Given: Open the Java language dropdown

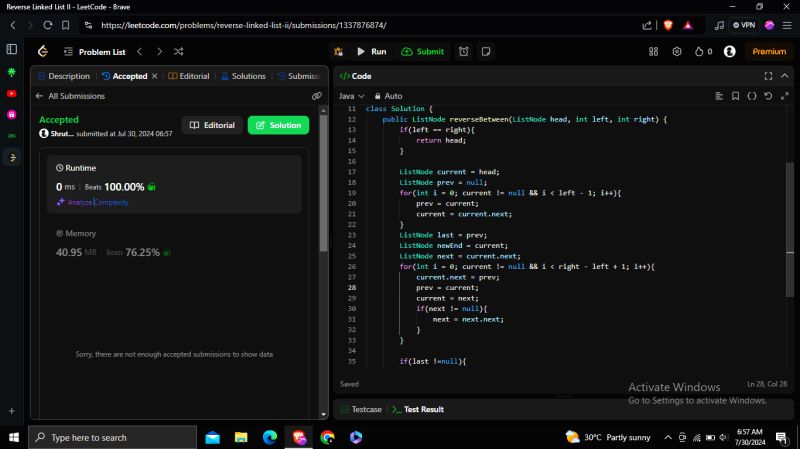Looking at the screenshot, I should coord(352,96).
